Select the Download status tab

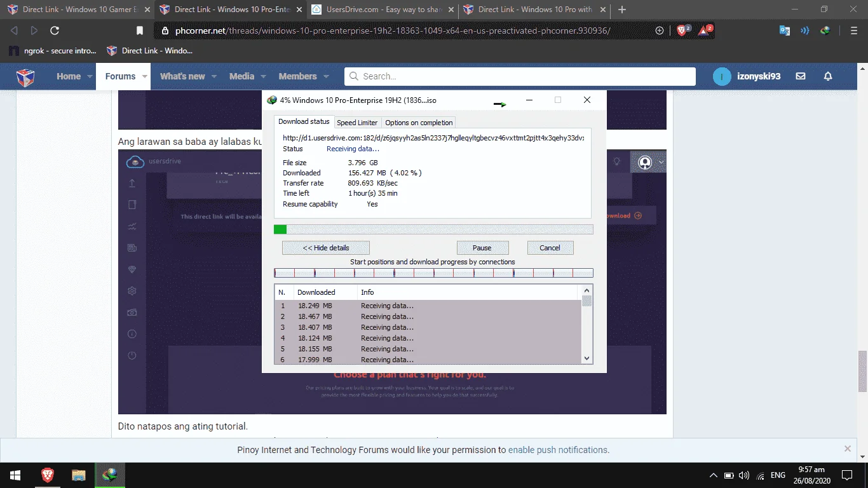click(304, 121)
